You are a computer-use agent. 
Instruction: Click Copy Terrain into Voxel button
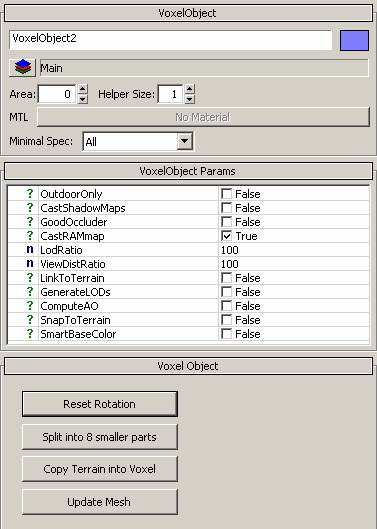[100, 469]
